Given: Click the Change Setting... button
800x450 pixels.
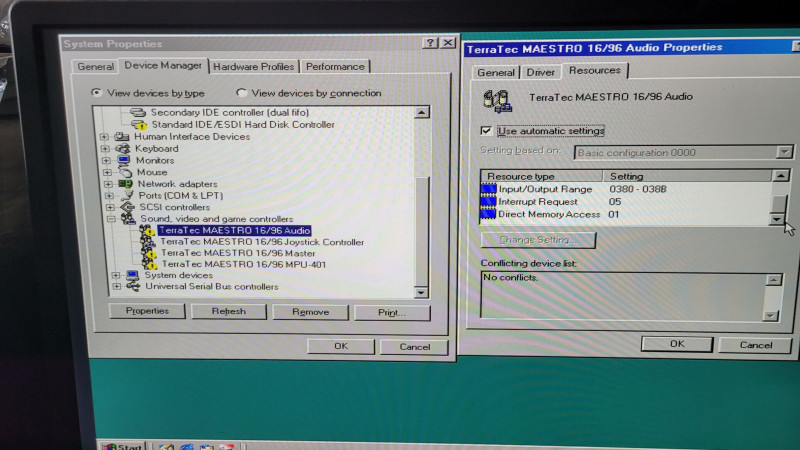Looking at the screenshot, I should coord(538,239).
